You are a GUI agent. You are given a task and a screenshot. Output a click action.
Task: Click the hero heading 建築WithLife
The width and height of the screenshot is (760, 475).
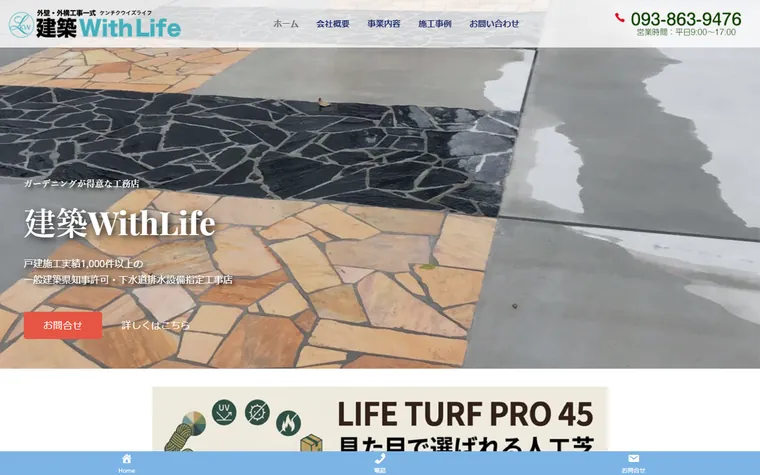pyautogui.click(x=120, y=223)
